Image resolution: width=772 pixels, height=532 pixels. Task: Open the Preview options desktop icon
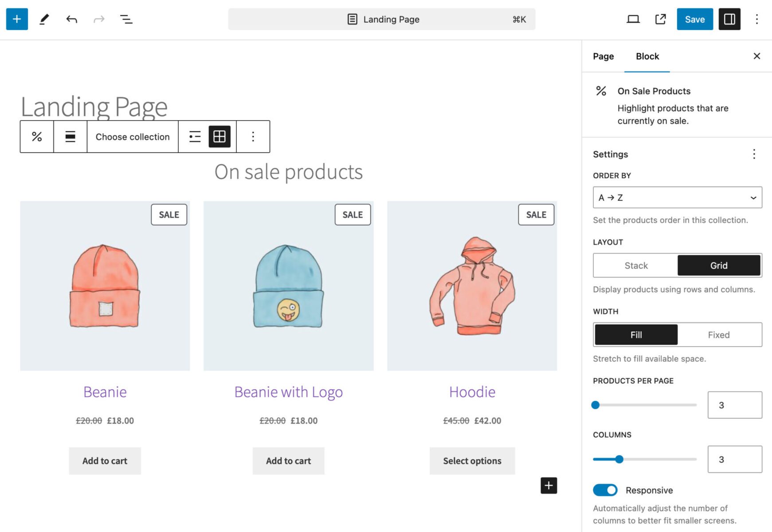coord(633,19)
